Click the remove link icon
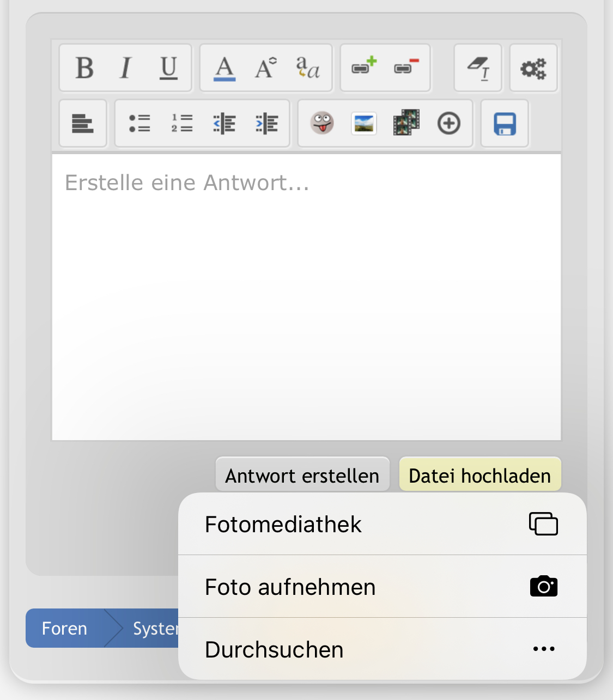The width and height of the screenshot is (613, 700). tap(406, 66)
